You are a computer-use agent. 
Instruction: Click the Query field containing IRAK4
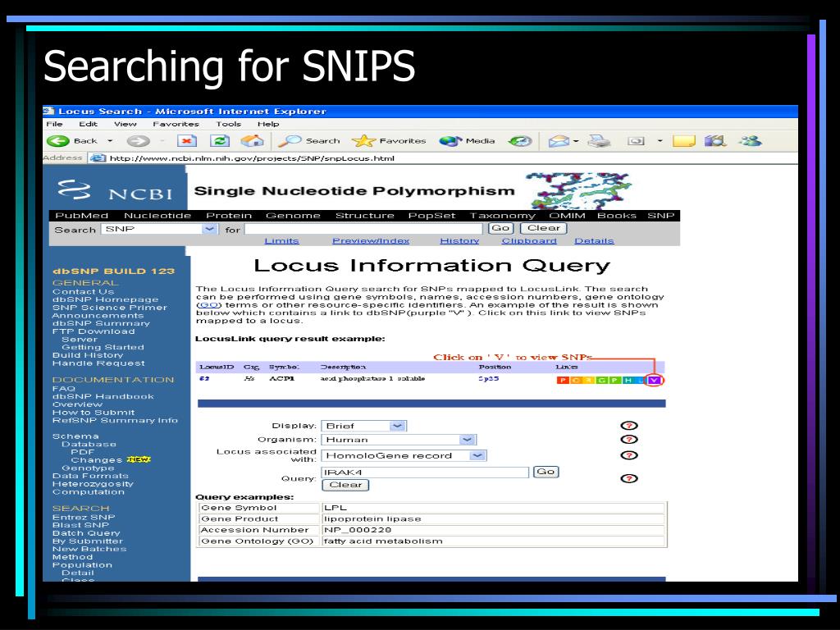click(425, 472)
